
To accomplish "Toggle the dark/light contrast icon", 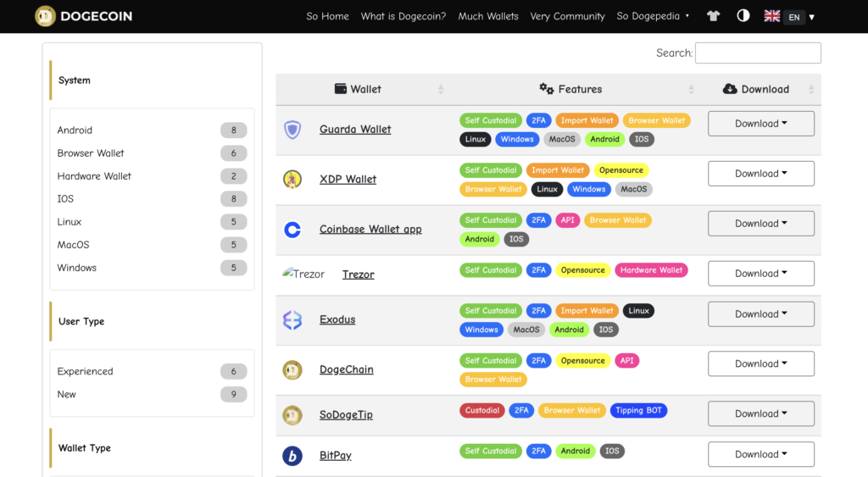I will (743, 15).
